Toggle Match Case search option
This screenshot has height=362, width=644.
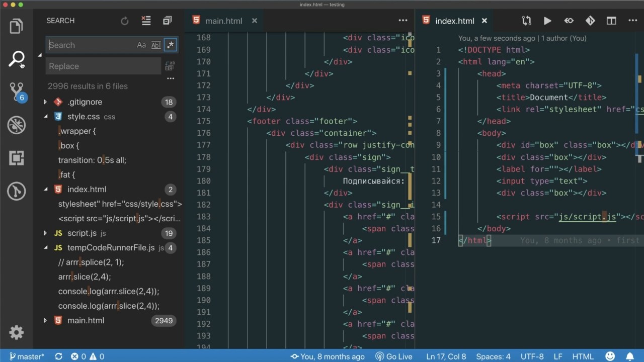141,45
